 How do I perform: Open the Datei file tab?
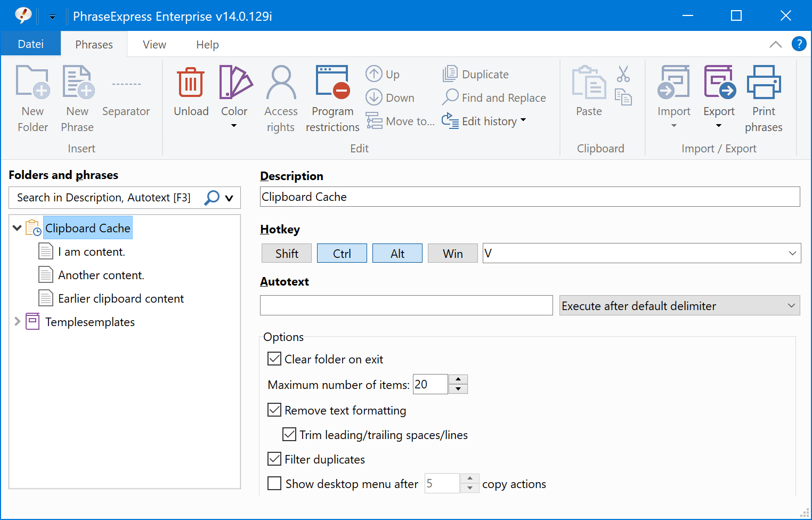point(31,44)
